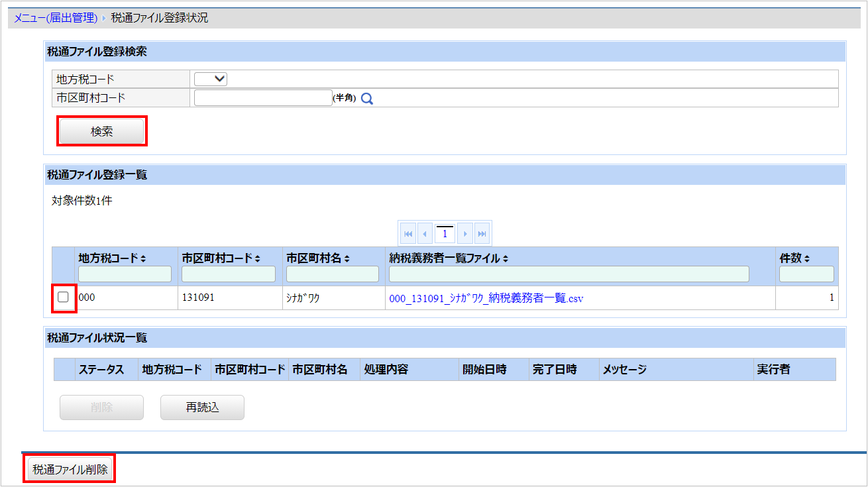Screen dimensions: 868x487
Task: Sort by 市区町村コード column arrows
Action: 257,258
